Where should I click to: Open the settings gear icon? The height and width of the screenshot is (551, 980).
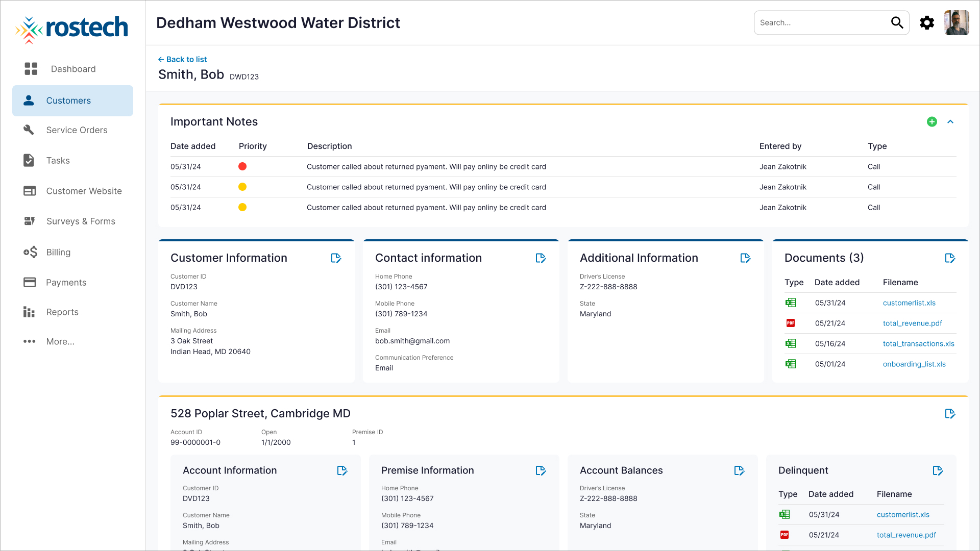pos(927,22)
